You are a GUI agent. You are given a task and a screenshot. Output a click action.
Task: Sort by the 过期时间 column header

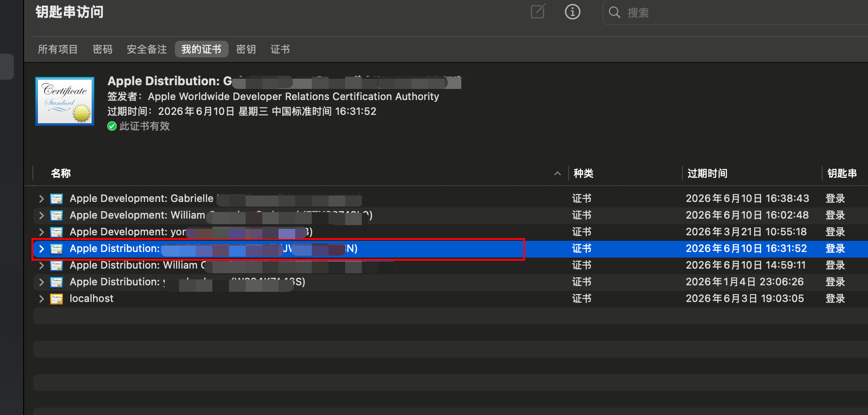[707, 173]
